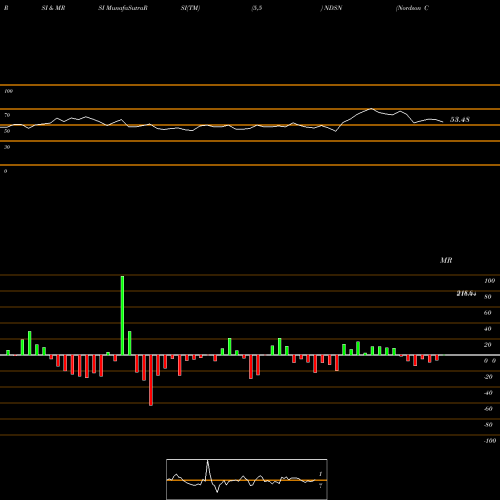The image size is (500, 500).
Task: Click the MR axis label -80
Action: pos(488,425)
